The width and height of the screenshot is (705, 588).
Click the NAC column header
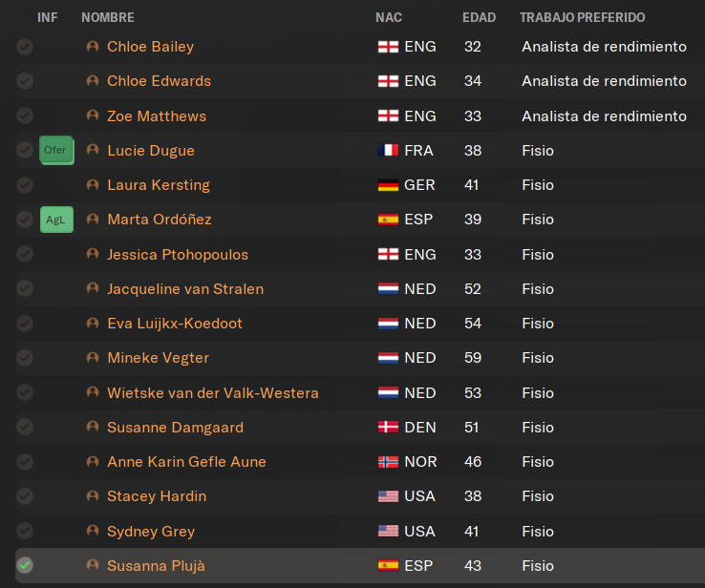point(389,17)
